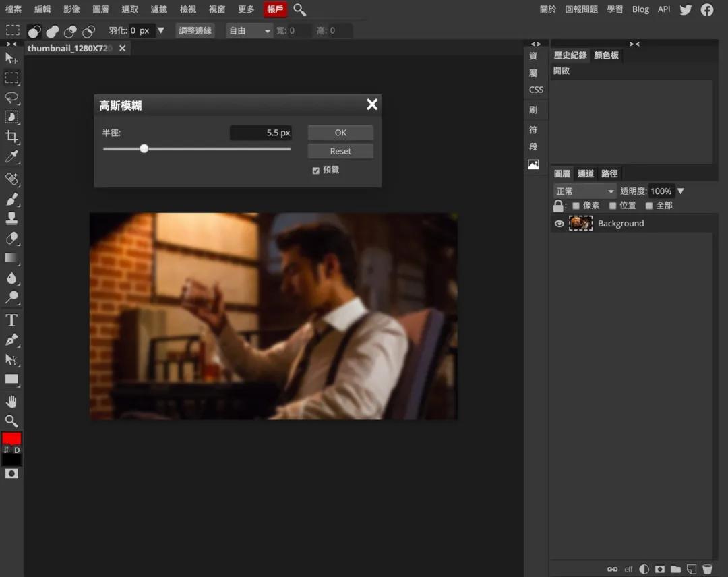This screenshot has height=577, width=728.
Task: Disable the 預覽 preview checkbox
Action: (x=314, y=169)
